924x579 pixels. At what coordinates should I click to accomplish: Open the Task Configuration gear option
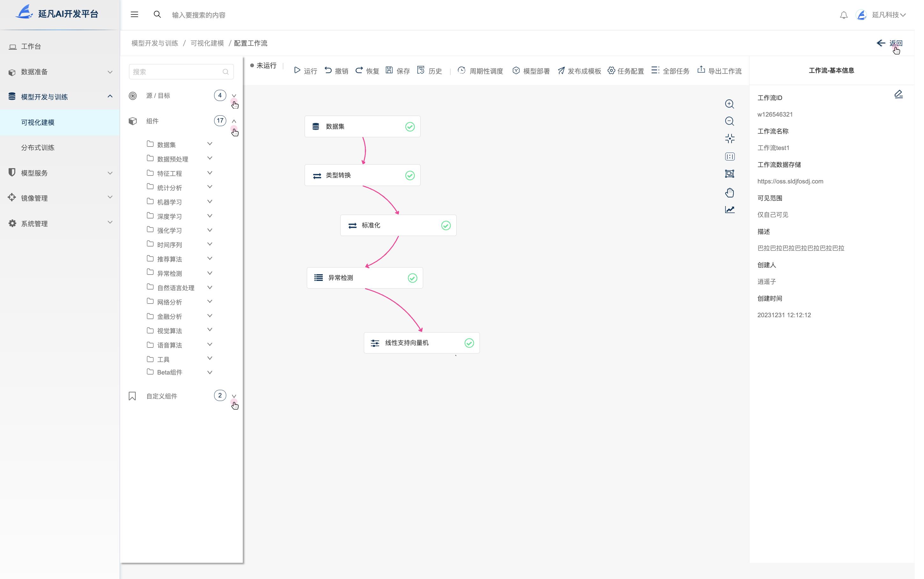tap(625, 71)
